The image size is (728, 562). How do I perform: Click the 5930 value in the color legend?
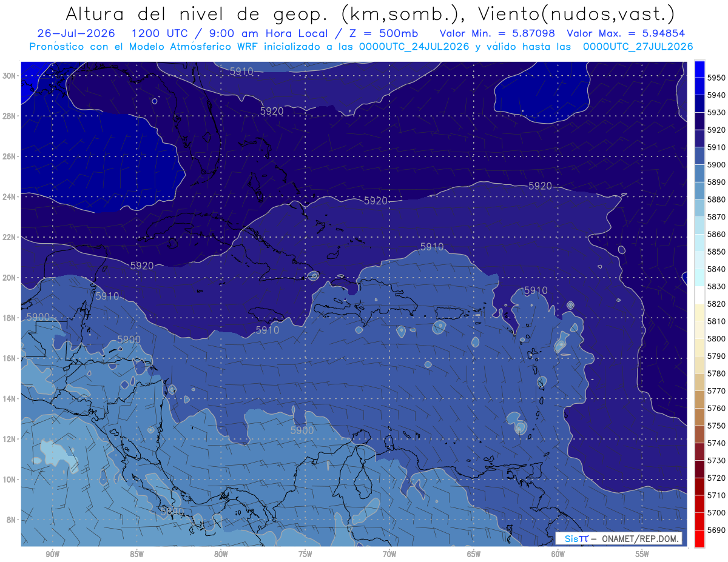716,112
